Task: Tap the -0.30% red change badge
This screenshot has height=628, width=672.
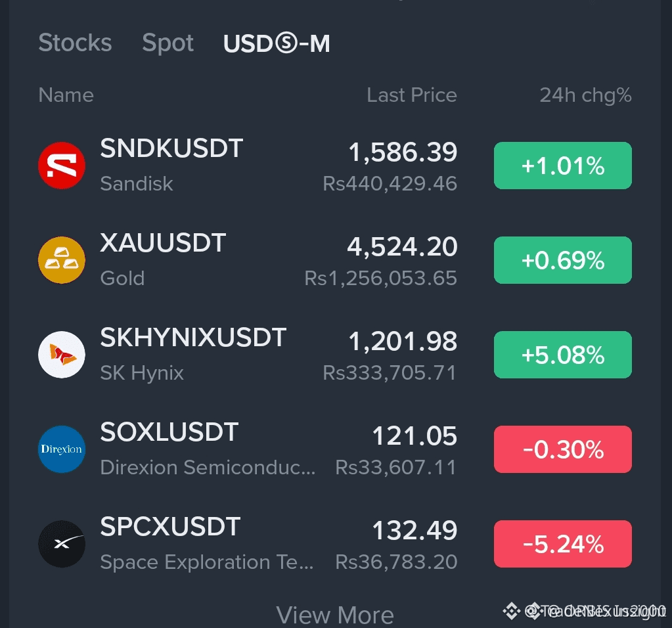Action: [x=563, y=449]
